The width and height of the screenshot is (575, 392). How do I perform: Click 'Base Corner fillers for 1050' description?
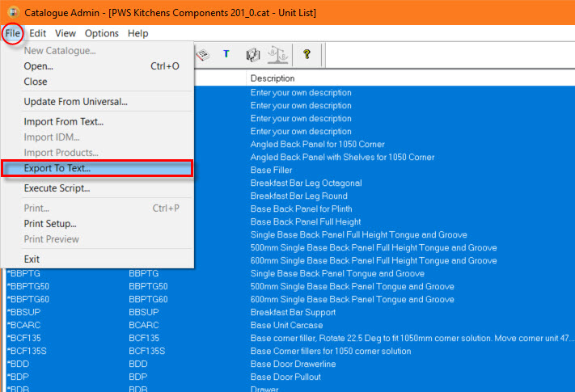pos(331,351)
